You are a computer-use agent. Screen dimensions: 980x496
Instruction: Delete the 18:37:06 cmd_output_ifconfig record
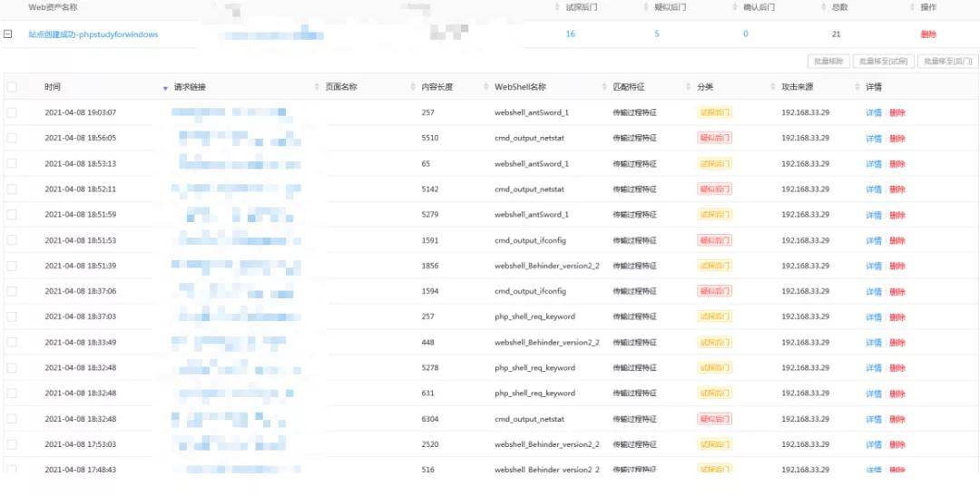(897, 291)
